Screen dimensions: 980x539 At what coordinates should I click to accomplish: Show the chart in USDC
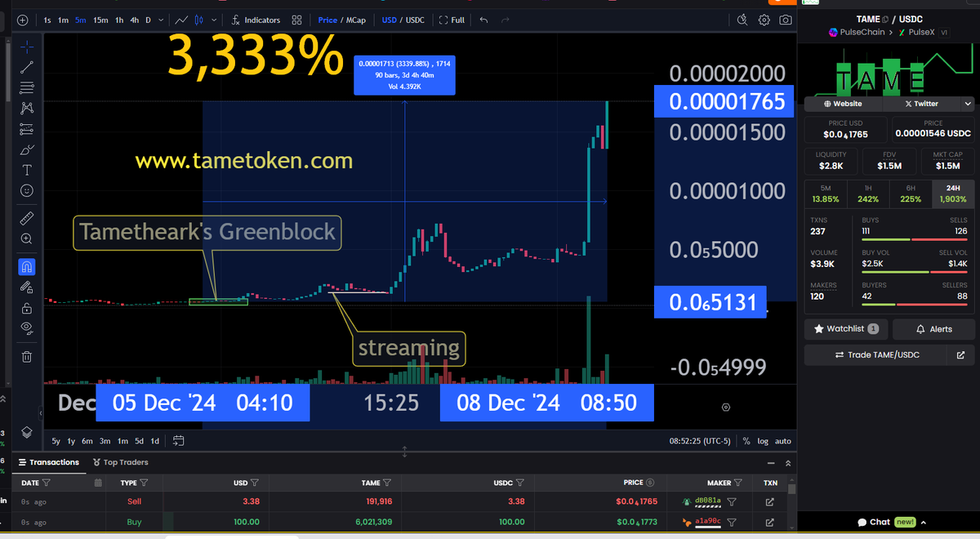click(x=415, y=20)
